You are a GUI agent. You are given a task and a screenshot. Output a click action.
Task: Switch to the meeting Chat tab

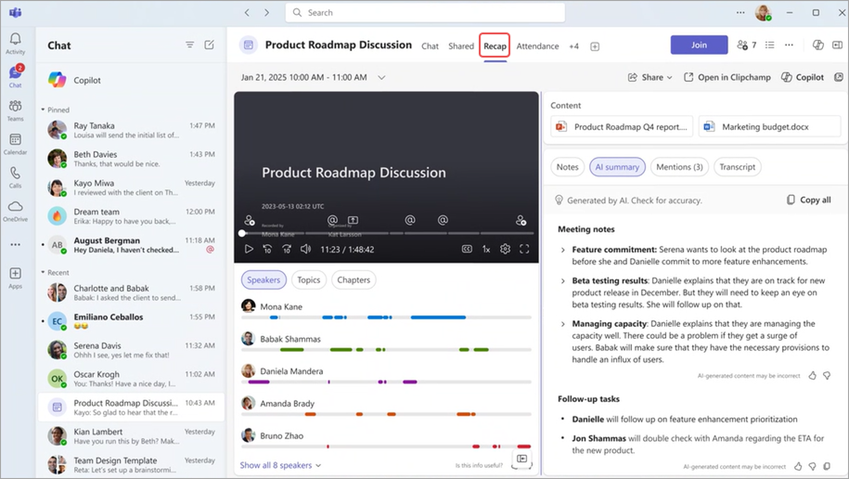point(430,47)
